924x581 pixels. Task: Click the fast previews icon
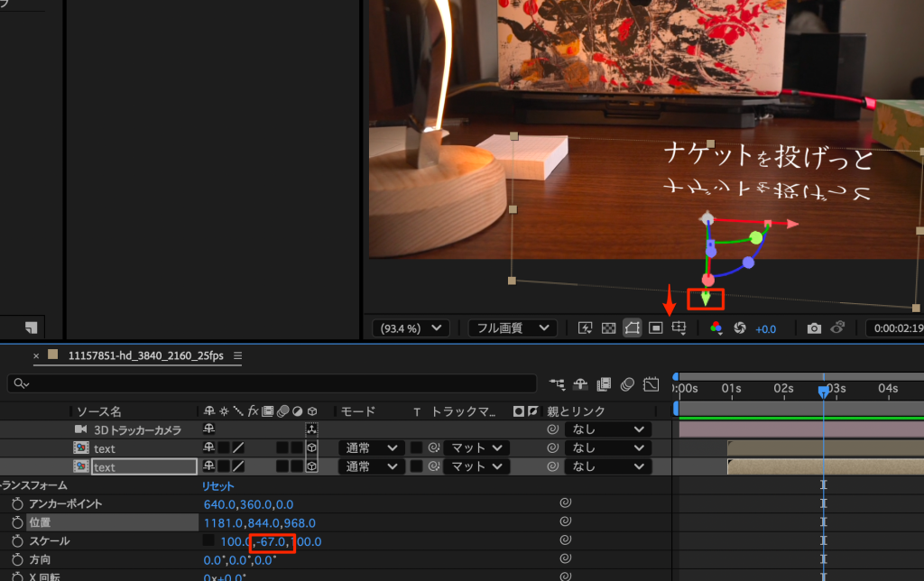tap(585, 328)
